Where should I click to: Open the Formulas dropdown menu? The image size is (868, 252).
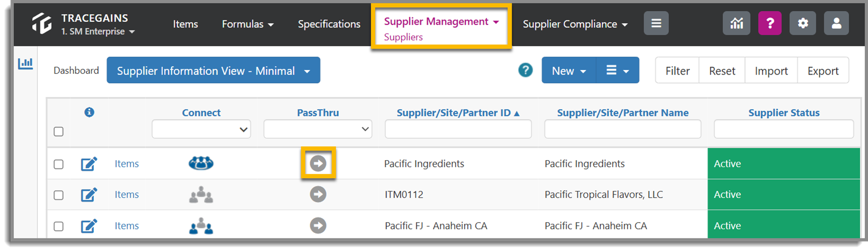coord(248,24)
